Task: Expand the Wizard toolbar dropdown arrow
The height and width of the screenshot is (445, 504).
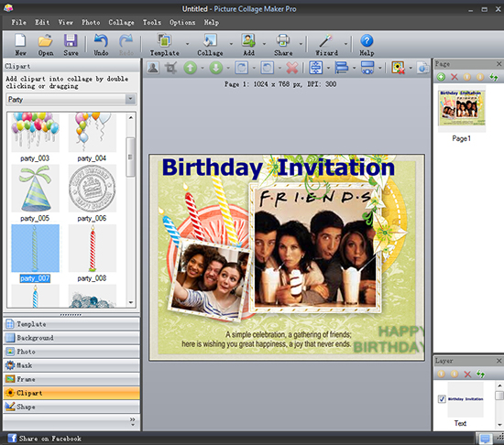Action: point(345,44)
